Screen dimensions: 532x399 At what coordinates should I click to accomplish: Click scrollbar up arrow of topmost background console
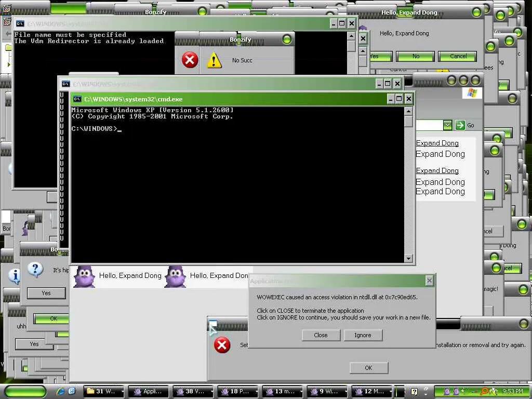click(352, 36)
